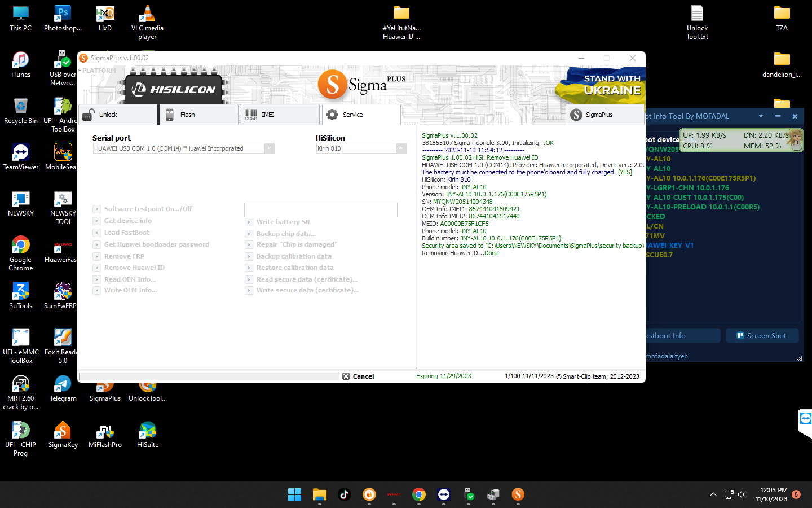Open This PC desktop icon

[x=21, y=19]
